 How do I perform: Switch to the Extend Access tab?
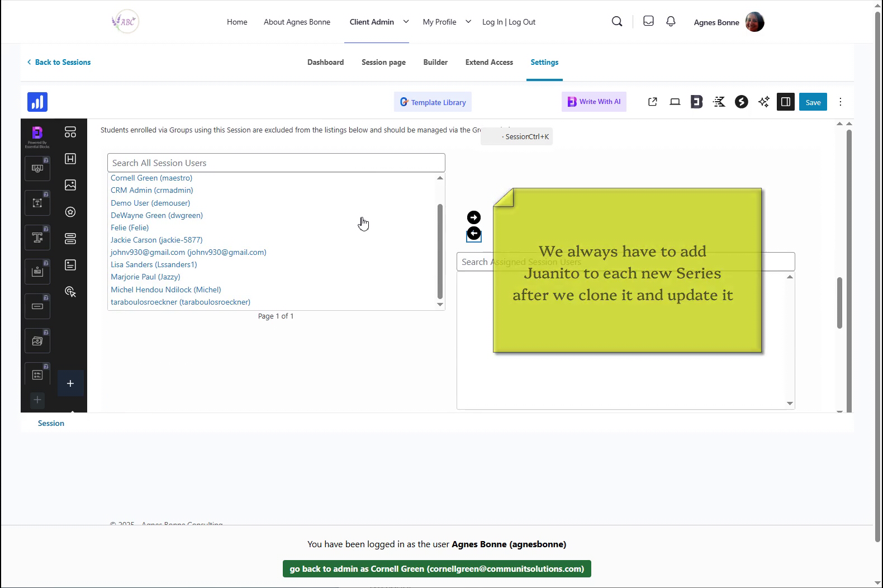489,62
